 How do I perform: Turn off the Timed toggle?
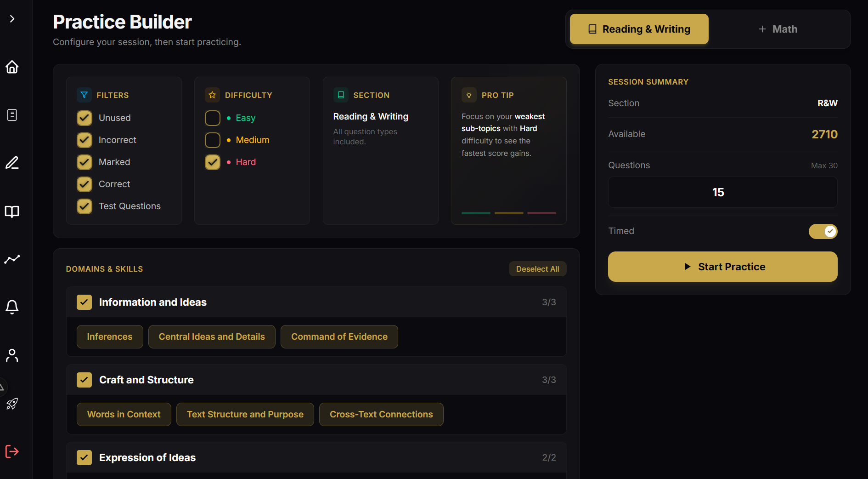point(823,231)
